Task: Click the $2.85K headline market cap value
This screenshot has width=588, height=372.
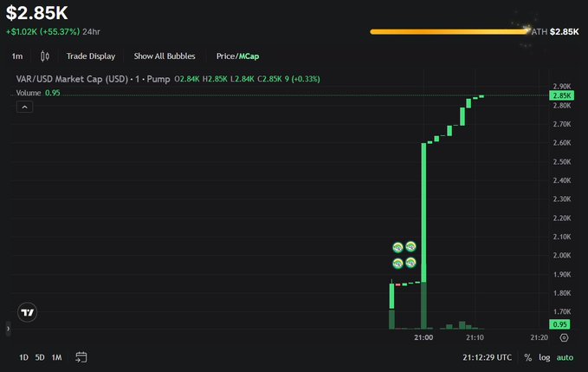Action: point(36,13)
